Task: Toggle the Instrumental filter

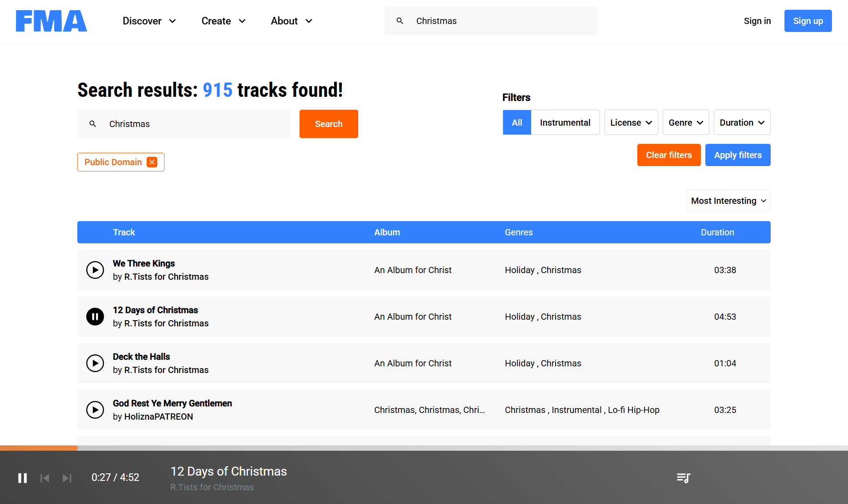Action: 565,123
